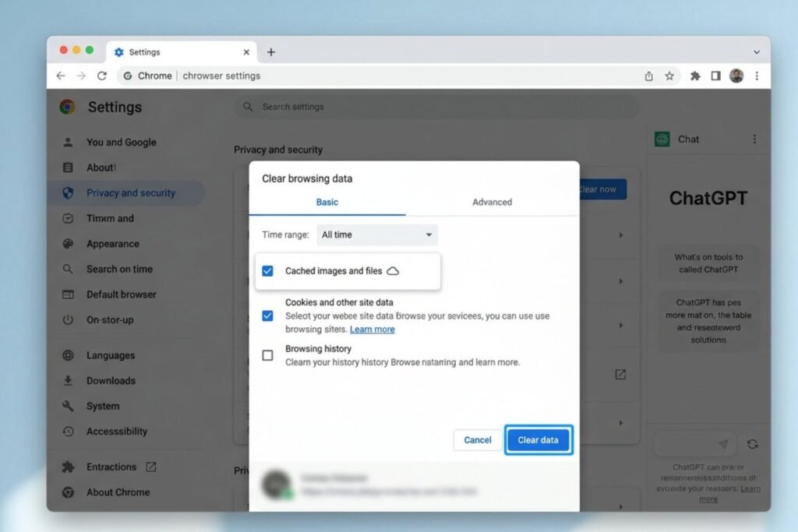Click external link icon in privacy list
Screen dimensions: 798x532
pyautogui.click(x=620, y=375)
